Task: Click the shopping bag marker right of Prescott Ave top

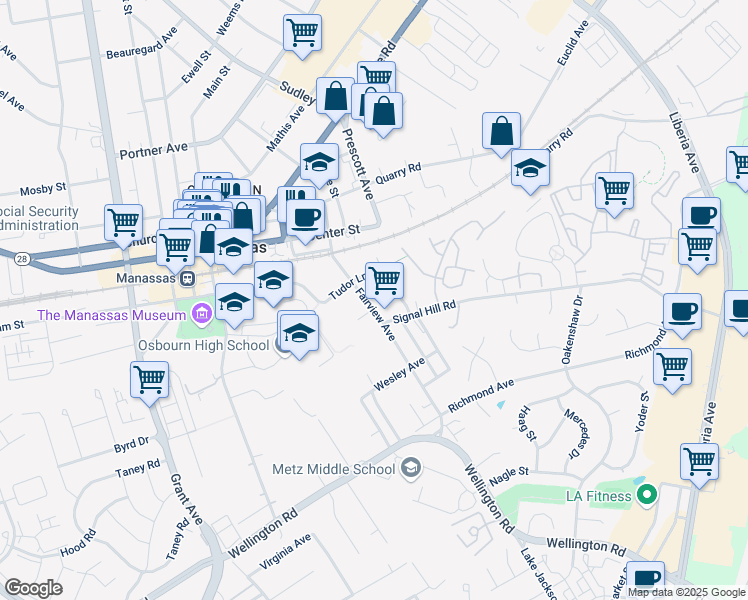Action: tap(384, 112)
